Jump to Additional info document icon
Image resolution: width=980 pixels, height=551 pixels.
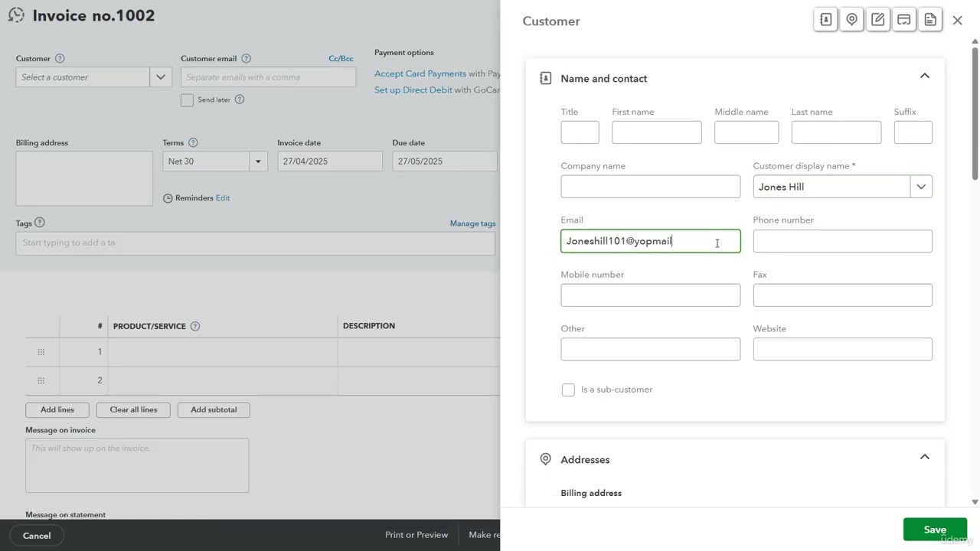(929, 20)
